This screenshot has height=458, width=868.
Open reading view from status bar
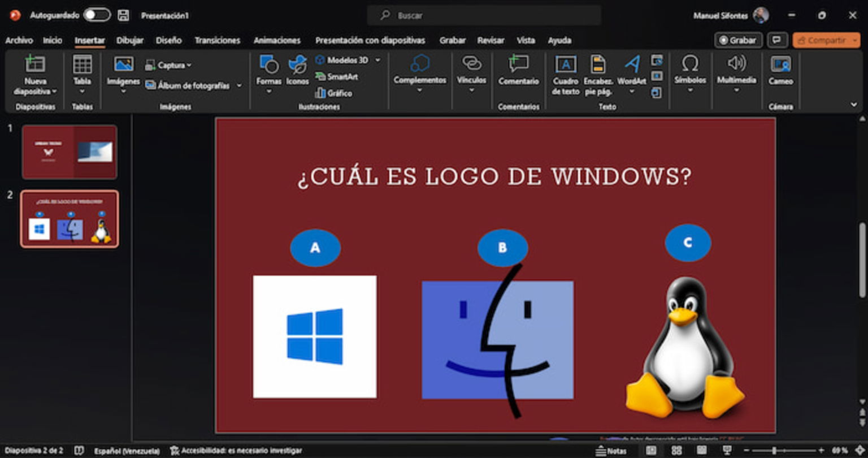pyautogui.click(x=701, y=451)
